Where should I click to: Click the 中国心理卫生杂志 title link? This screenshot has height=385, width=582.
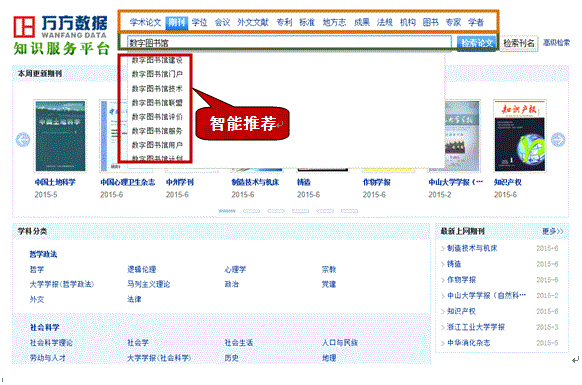coord(128,182)
